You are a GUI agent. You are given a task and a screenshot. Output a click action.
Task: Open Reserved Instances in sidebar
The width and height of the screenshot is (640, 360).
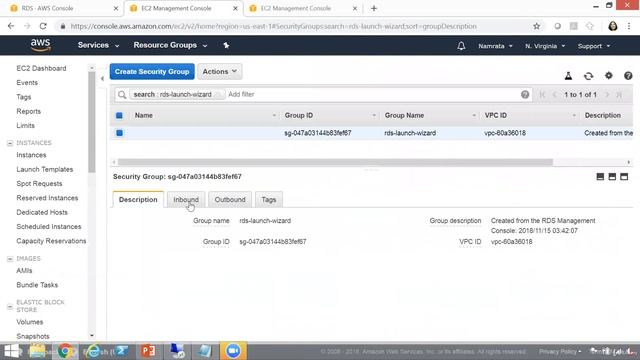[47, 198]
